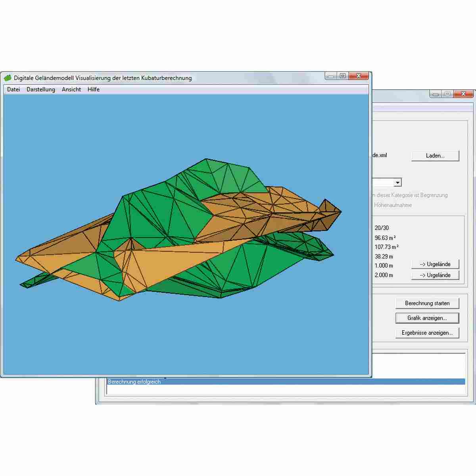Minimize the background calculation window
476x476 pixels.
tap(436, 94)
